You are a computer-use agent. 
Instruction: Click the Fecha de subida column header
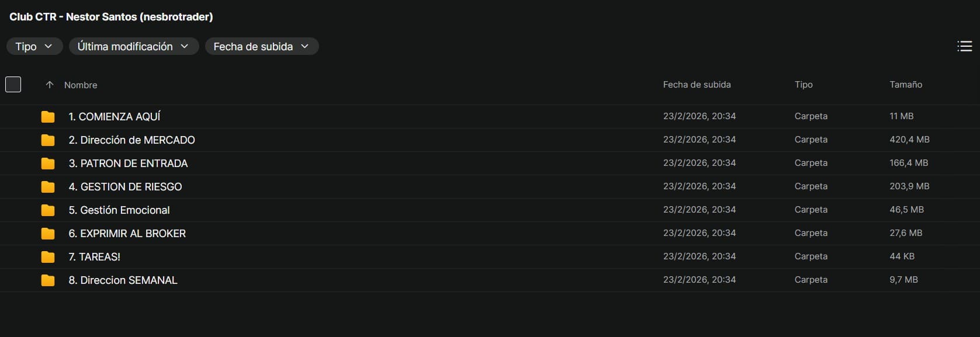pos(697,85)
